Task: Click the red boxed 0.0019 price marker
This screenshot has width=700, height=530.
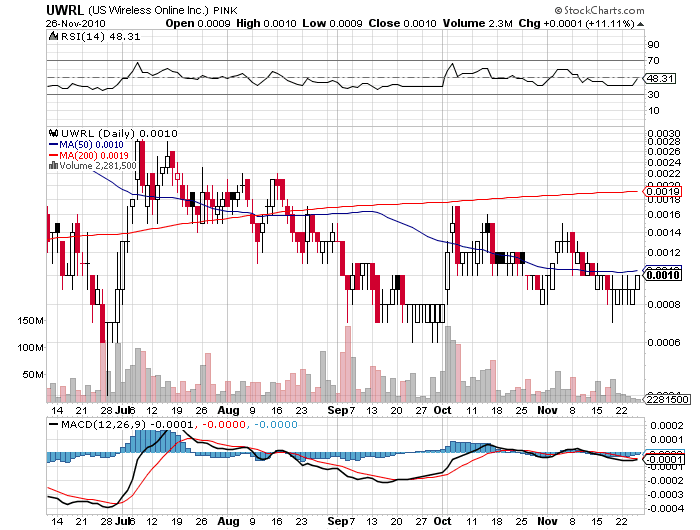Action: click(x=664, y=192)
